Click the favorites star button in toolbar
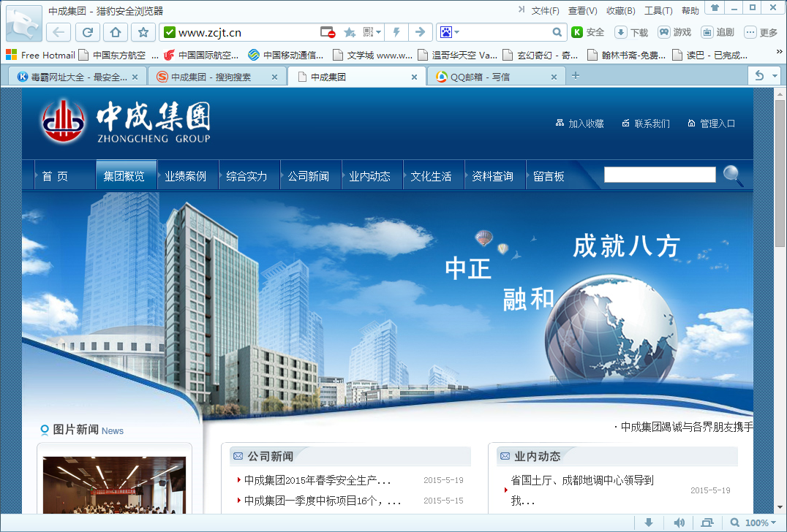This screenshot has width=787, height=532. 143,32
